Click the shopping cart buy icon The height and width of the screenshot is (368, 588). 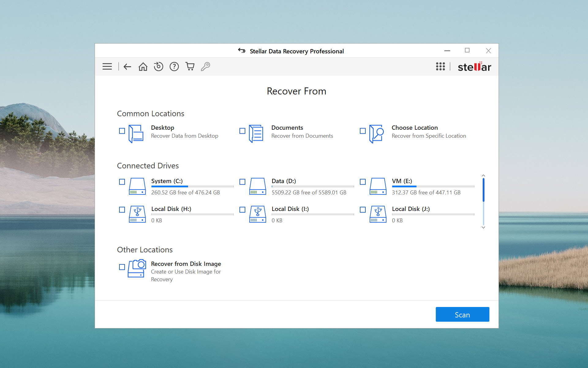pyautogui.click(x=190, y=67)
